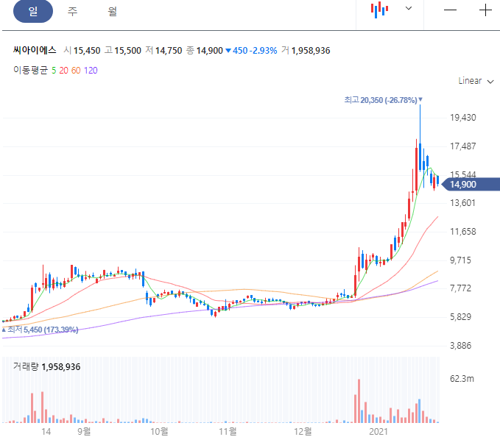The height and width of the screenshot is (448, 500).
Task: Click the 11,658 price axis label
Action: [x=462, y=231]
